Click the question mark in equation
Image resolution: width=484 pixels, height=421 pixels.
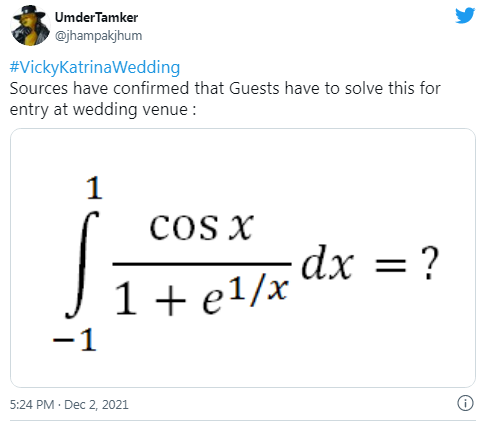coord(429,263)
